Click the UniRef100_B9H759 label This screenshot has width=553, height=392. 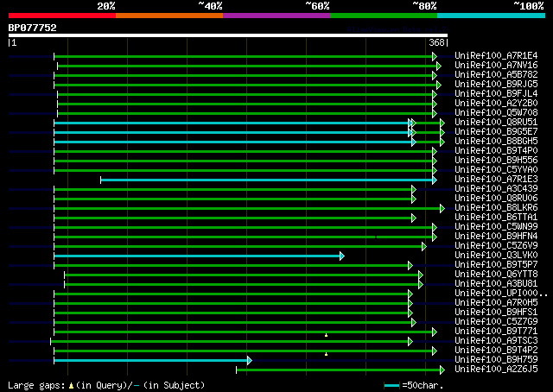(x=496, y=360)
